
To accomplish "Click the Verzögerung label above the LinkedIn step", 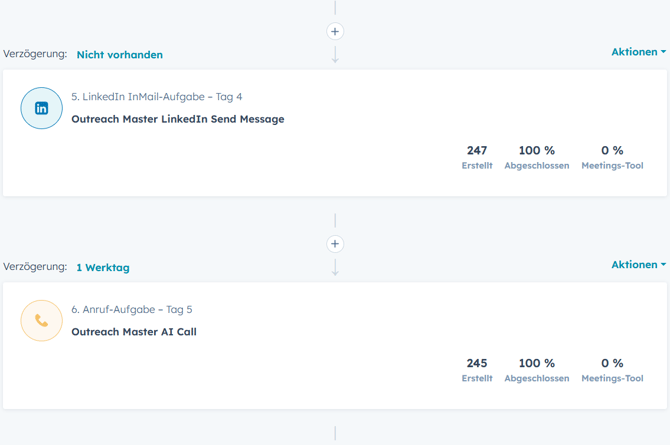I will [35, 54].
